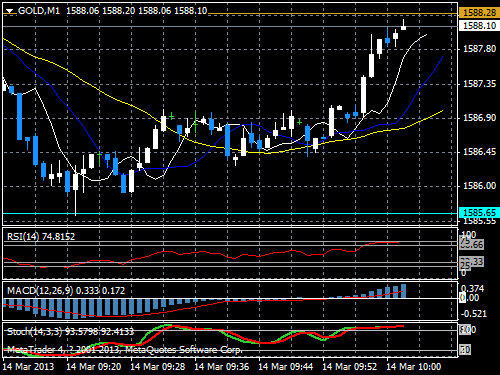The width and height of the screenshot is (500, 375).
Task: Click the 14 Mar 09:36 time label
Action: [x=222, y=367]
